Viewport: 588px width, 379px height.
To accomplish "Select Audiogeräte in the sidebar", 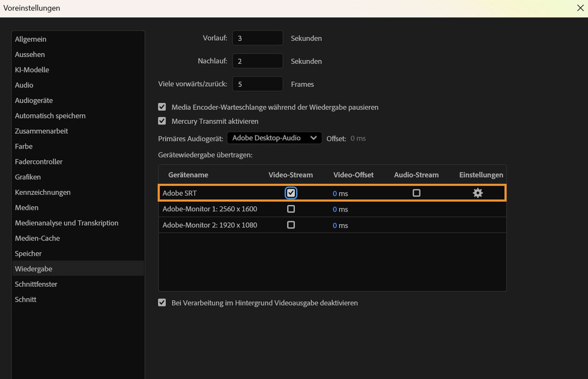I will (x=34, y=100).
